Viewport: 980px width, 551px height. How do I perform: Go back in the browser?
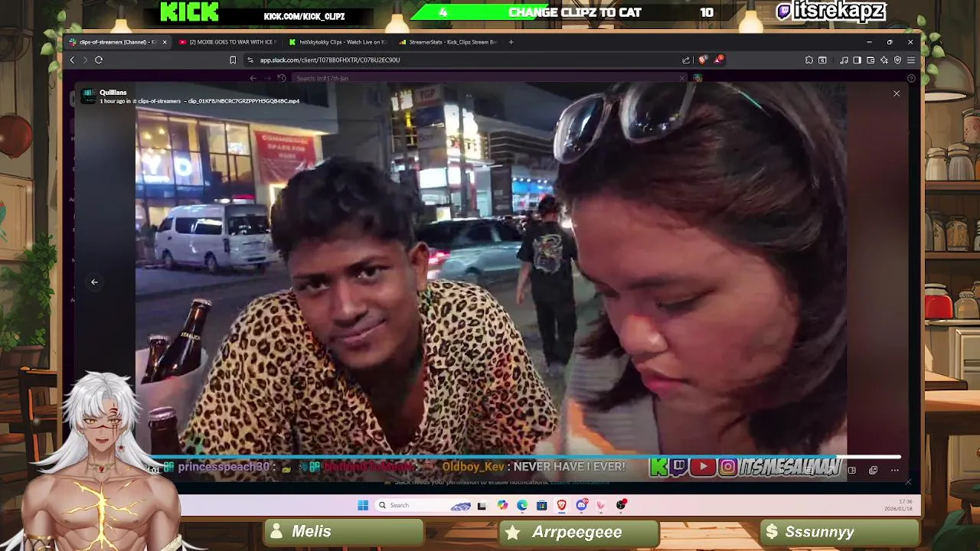(x=72, y=60)
